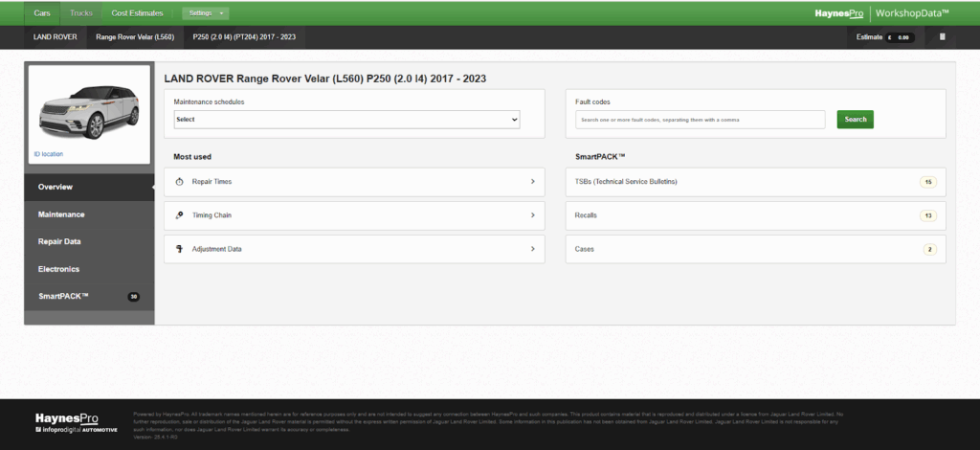
Task: Click the Range Rover Velar vehicle thumbnail
Action: click(89, 108)
